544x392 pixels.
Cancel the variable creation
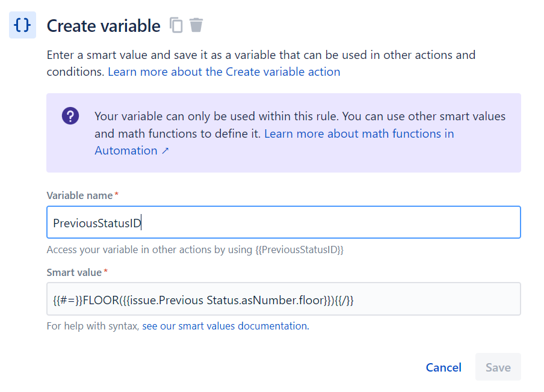point(444,367)
